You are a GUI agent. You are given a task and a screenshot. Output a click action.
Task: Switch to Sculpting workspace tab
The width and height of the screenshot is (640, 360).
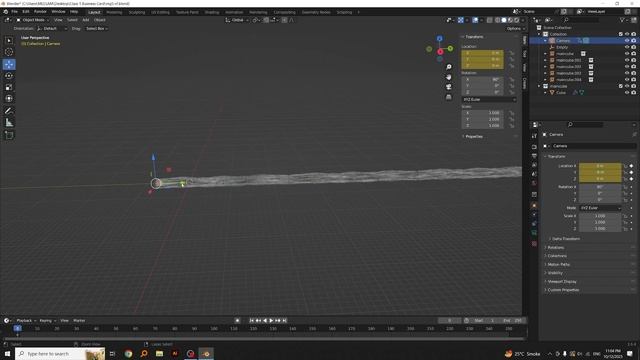click(137, 12)
